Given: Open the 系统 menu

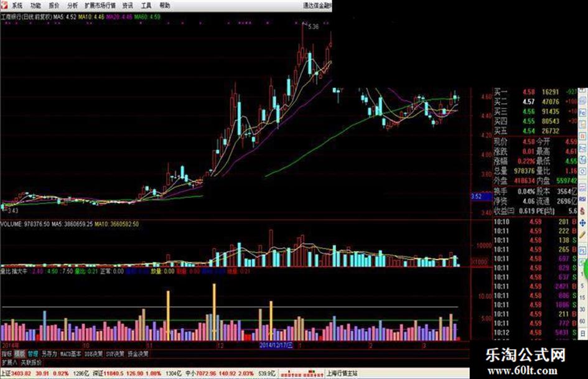Looking at the screenshot, I should point(17,5).
